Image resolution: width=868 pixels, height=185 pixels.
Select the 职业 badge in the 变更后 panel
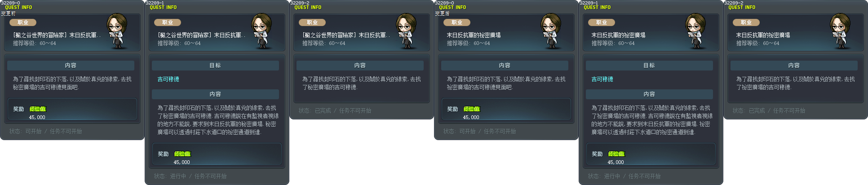[x=457, y=22]
